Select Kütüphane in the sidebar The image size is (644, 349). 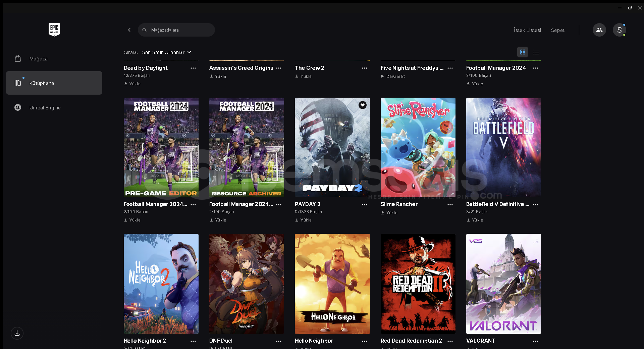[54, 83]
